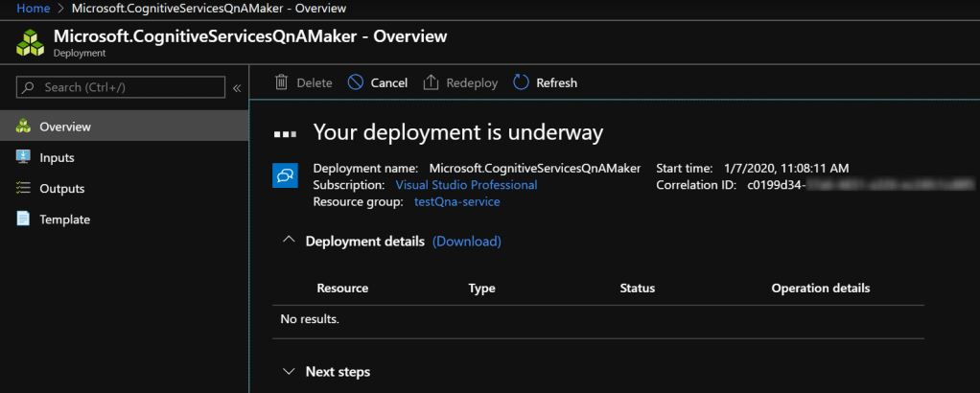
Task: Go to Home in the breadcrumb
Action: [x=33, y=8]
